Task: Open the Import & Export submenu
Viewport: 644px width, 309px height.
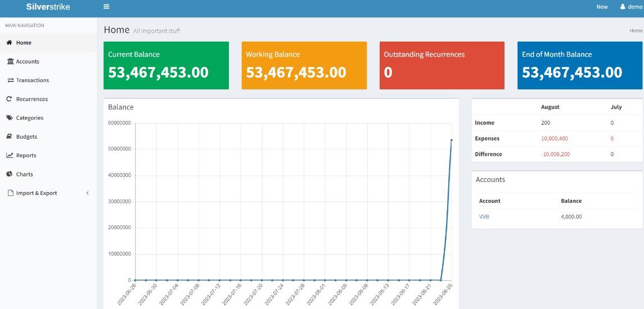Action: (37, 193)
